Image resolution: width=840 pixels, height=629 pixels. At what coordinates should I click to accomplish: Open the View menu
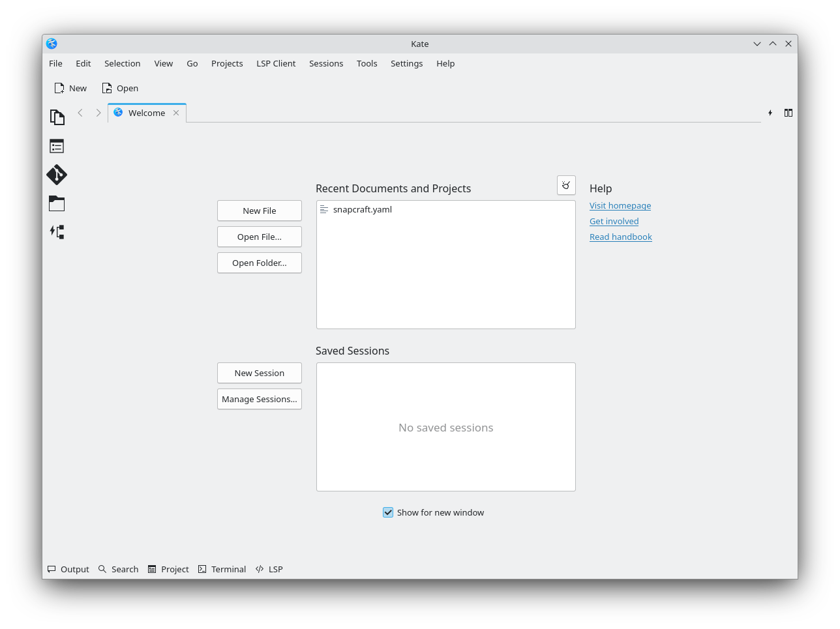point(164,63)
